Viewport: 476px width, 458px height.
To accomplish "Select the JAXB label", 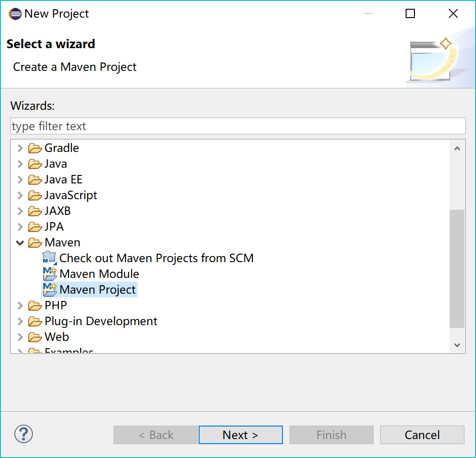I will [x=58, y=211].
